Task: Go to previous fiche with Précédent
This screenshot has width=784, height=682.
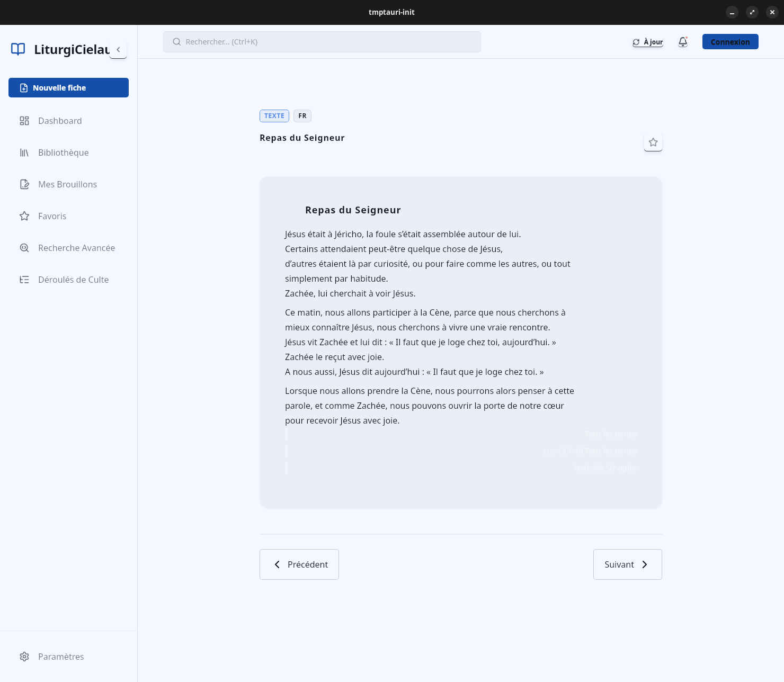Action: [299, 564]
